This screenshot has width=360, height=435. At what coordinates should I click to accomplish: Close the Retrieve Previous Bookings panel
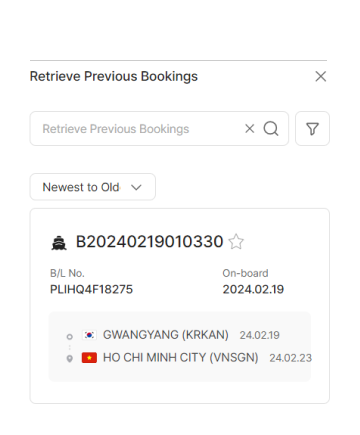(321, 76)
